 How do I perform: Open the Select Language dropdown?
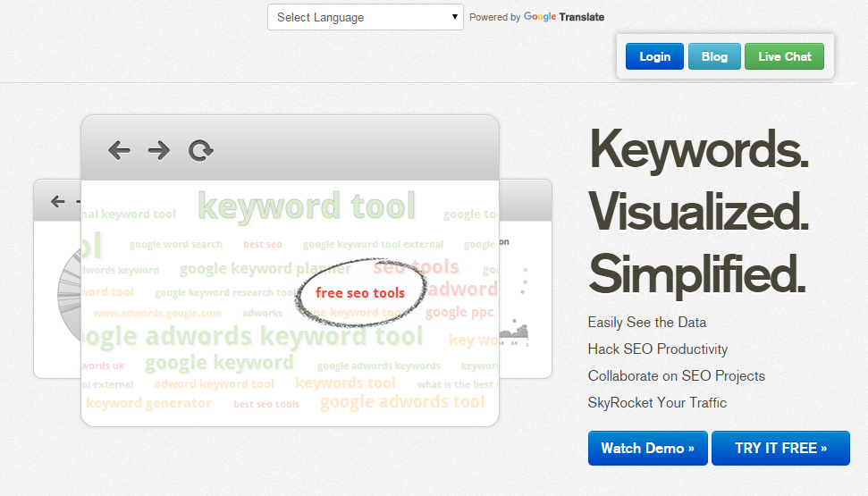coord(366,17)
